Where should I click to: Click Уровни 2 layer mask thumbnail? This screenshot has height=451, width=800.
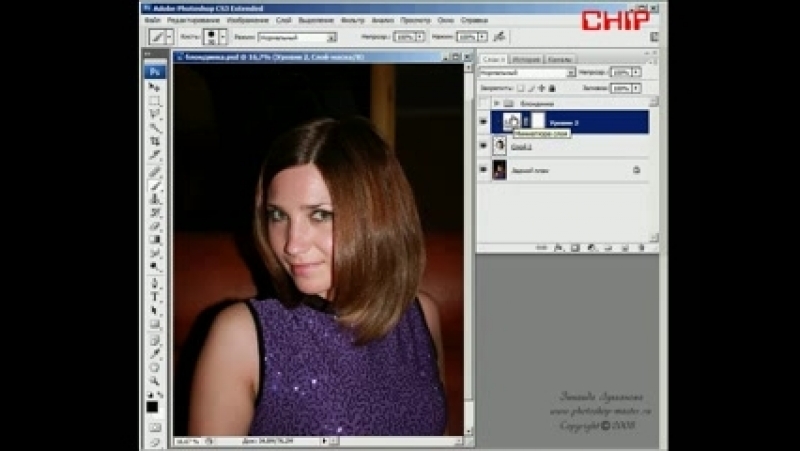(x=538, y=122)
